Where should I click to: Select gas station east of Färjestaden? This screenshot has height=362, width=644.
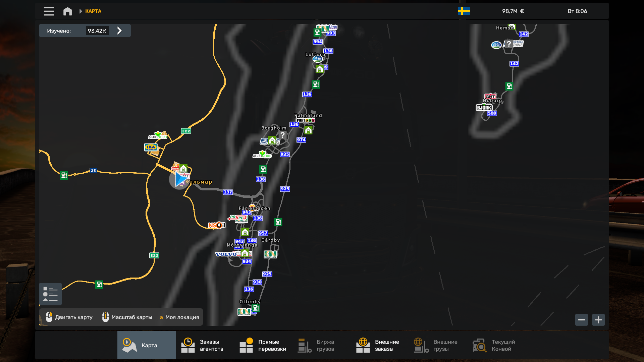tap(278, 222)
